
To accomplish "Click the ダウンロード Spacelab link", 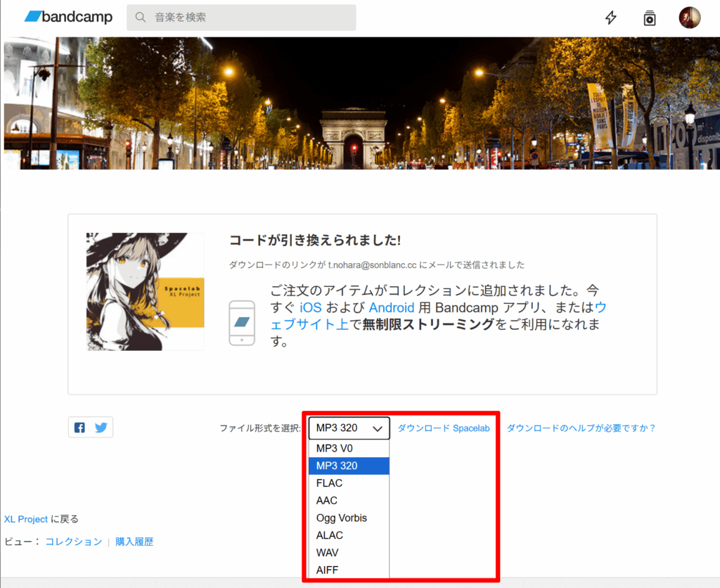I will [443, 428].
